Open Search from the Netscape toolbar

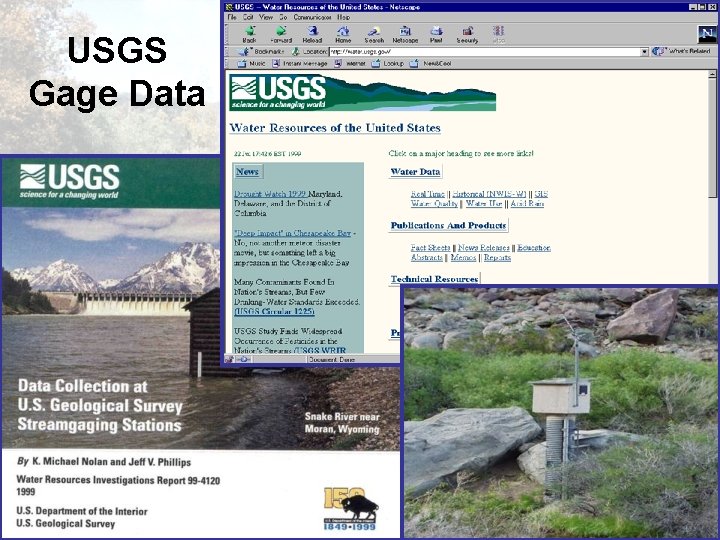[374, 34]
